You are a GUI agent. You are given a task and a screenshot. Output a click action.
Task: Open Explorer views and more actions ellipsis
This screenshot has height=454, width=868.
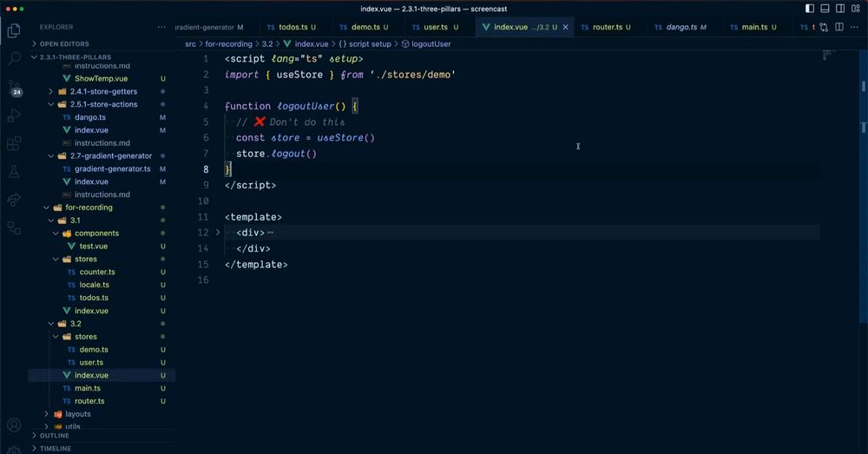pos(161,27)
